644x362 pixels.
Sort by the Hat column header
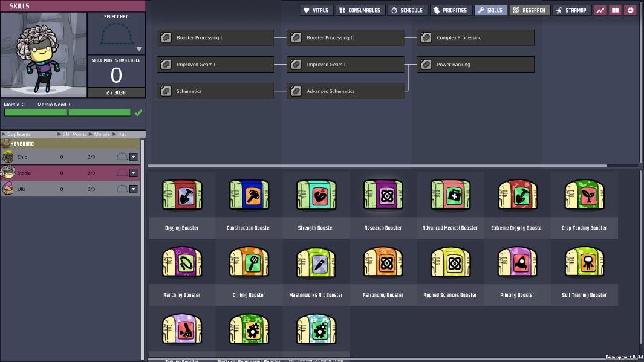120,134
